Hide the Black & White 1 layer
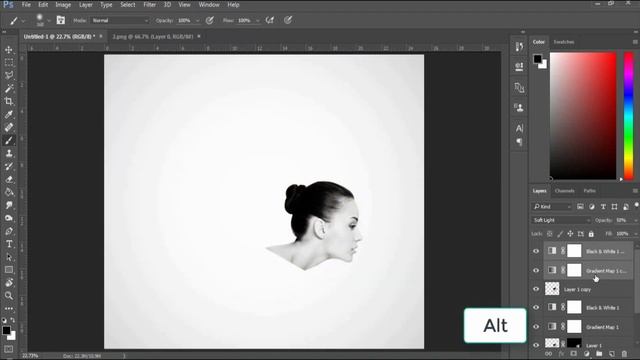640x360 pixels. pos(536,307)
